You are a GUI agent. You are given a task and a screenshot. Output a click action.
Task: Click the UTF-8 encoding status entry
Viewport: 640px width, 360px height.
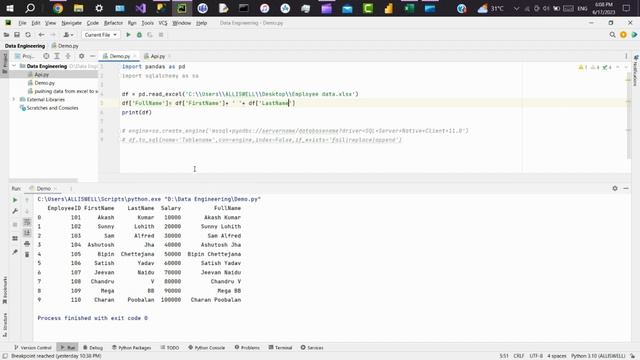(536, 356)
